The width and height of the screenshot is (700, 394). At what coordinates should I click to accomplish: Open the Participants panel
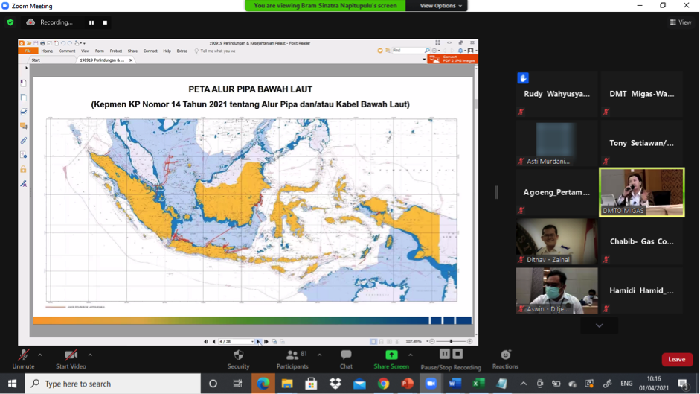pos(292,359)
